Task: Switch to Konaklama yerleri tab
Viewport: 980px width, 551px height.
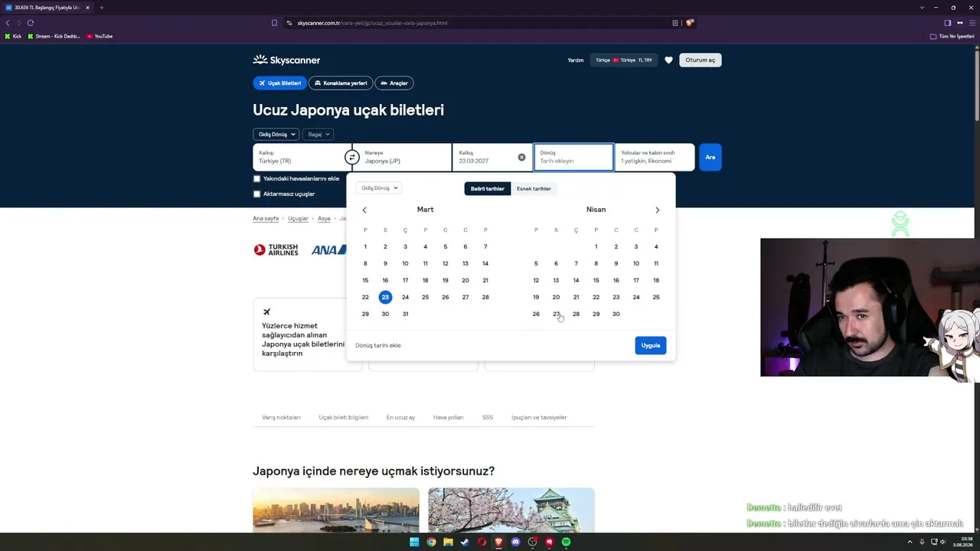Action: click(341, 83)
